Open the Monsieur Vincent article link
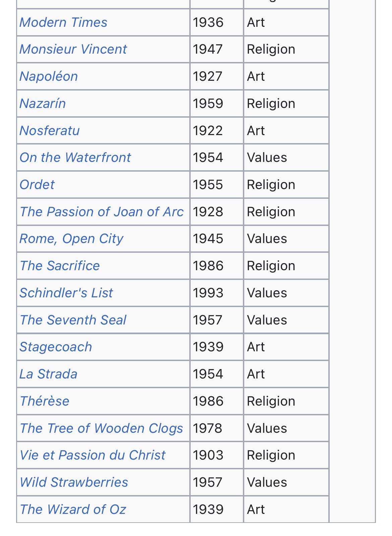Screen dimensions: 392x536 pos(73,49)
